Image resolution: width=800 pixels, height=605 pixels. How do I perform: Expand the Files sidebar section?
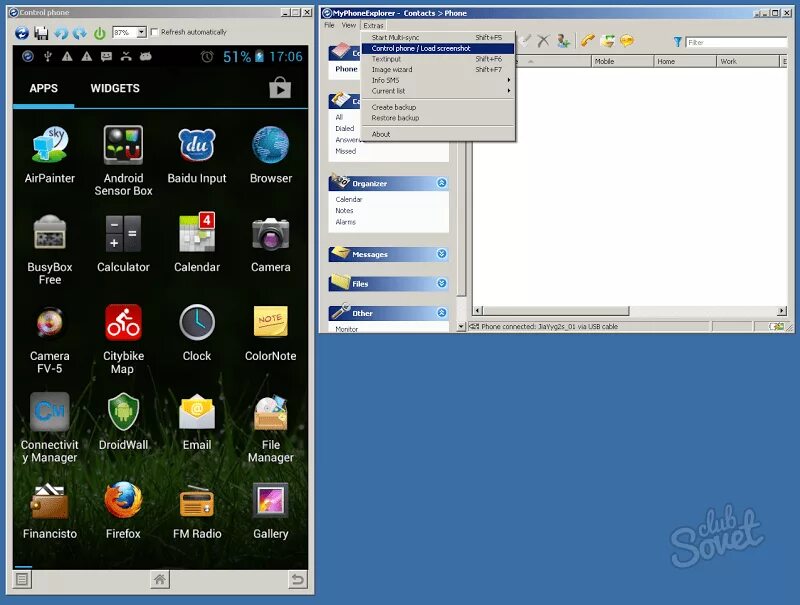(x=442, y=283)
